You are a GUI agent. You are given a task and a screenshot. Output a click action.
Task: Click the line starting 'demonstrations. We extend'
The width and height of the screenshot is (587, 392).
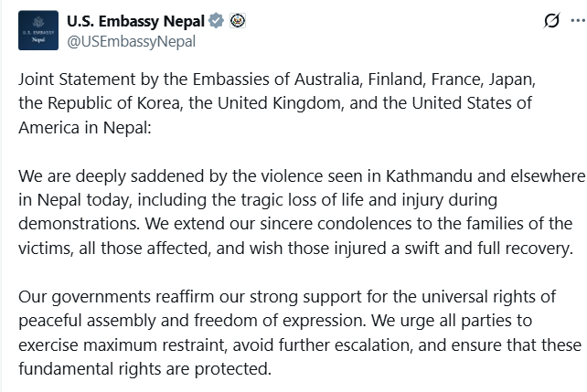pos(295,224)
